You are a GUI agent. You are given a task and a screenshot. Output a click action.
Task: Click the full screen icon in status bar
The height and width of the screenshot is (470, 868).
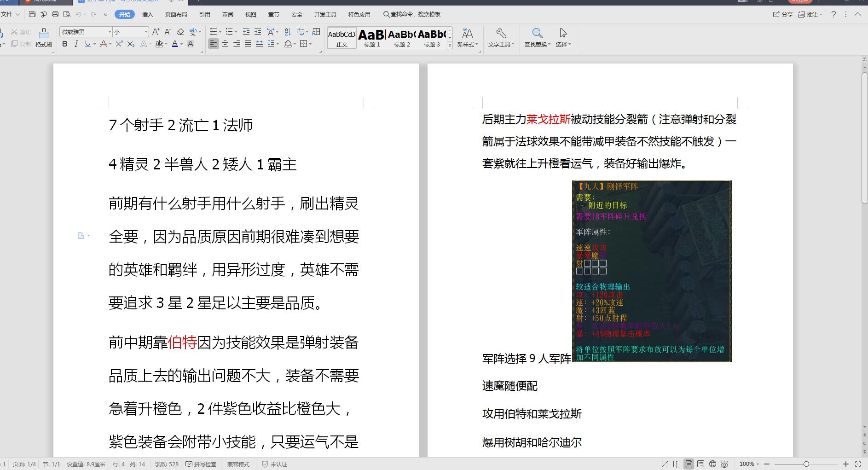[x=665, y=464]
